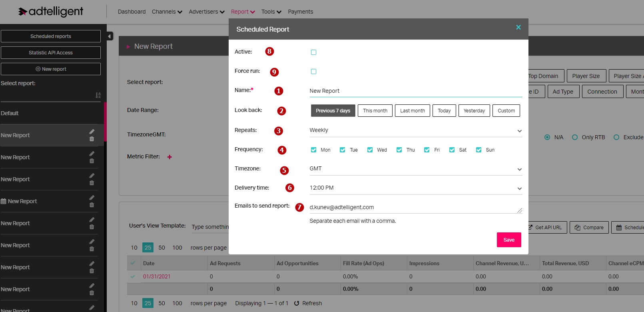Open Scheduled reports in sidebar
The width and height of the screenshot is (644, 312).
(x=51, y=36)
